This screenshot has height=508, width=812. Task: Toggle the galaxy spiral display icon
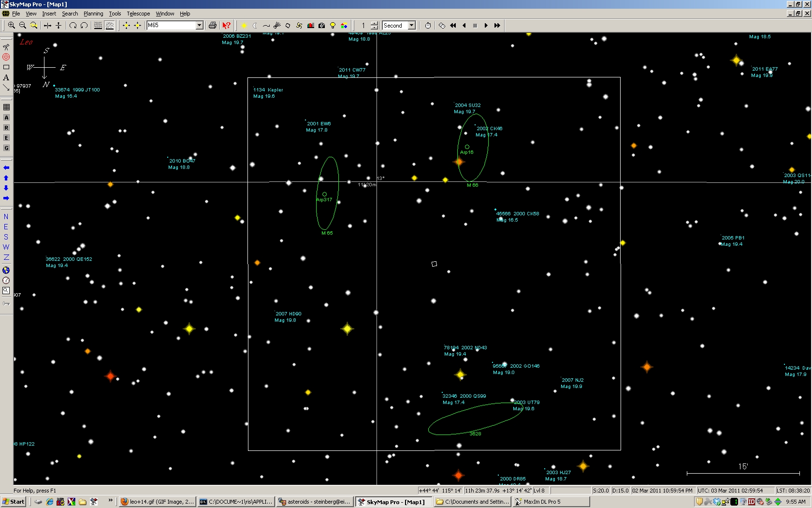(299, 25)
